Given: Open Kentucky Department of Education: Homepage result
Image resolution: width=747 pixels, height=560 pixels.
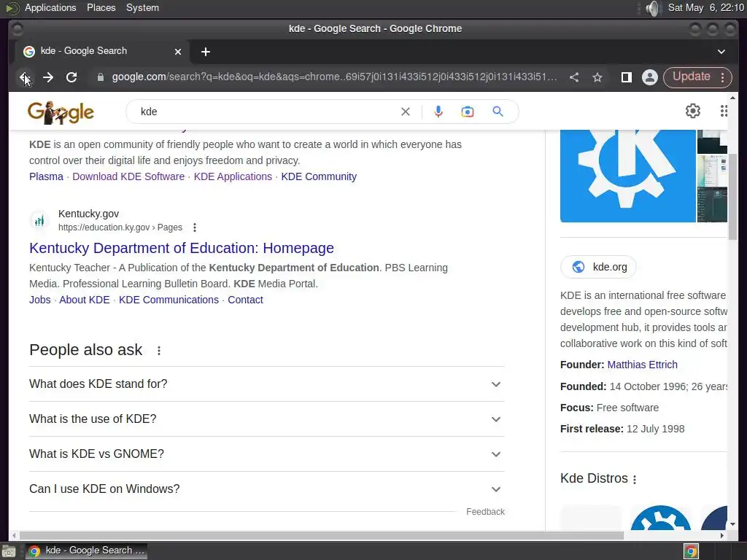Looking at the screenshot, I should click(x=182, y=248).
